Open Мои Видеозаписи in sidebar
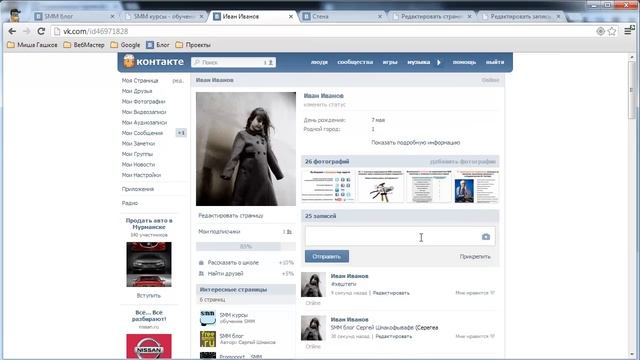The height and width of the screenshot is (360, 640). click(144, 112)
